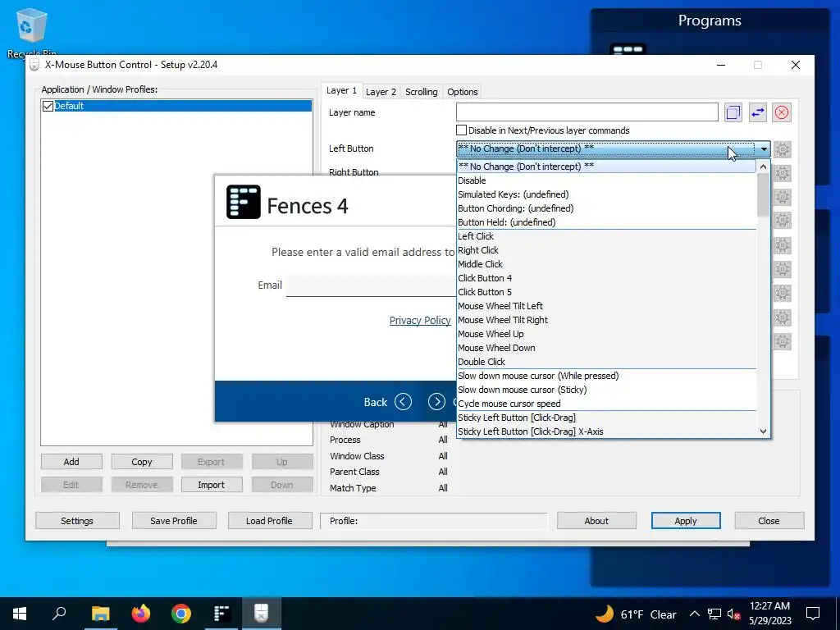The height and width of the screenshot is (630, 840).
Task: Click Load Profile button
Action: pyautogui.click(x=269, y=521)
